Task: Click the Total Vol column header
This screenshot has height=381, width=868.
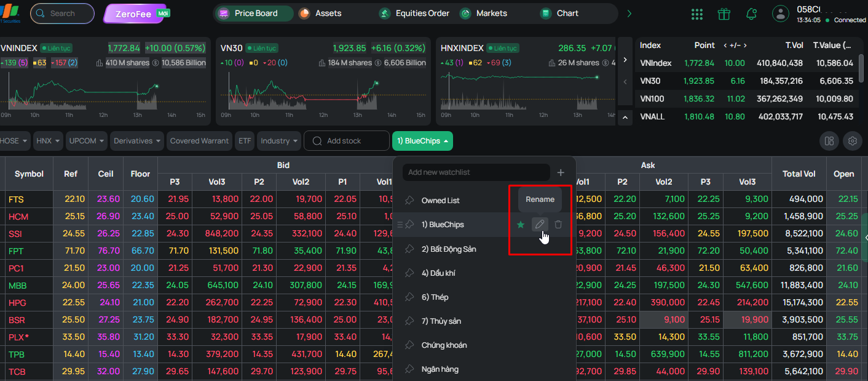Action: point(799,174)
